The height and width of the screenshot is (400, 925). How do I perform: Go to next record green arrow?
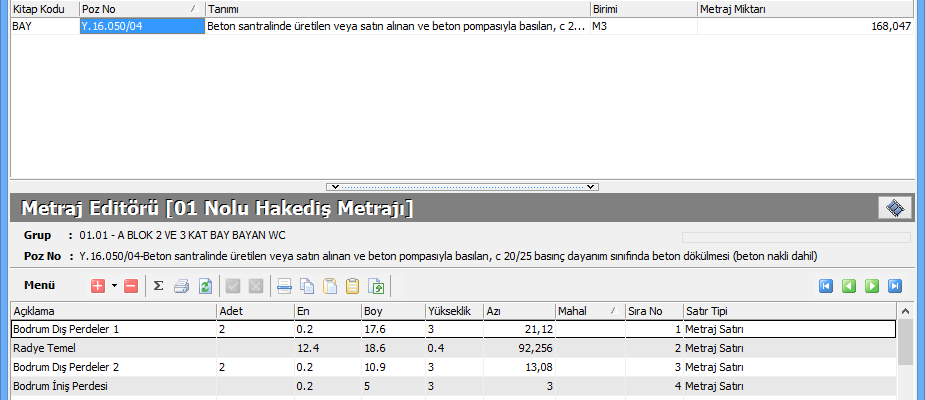(872, 286)
